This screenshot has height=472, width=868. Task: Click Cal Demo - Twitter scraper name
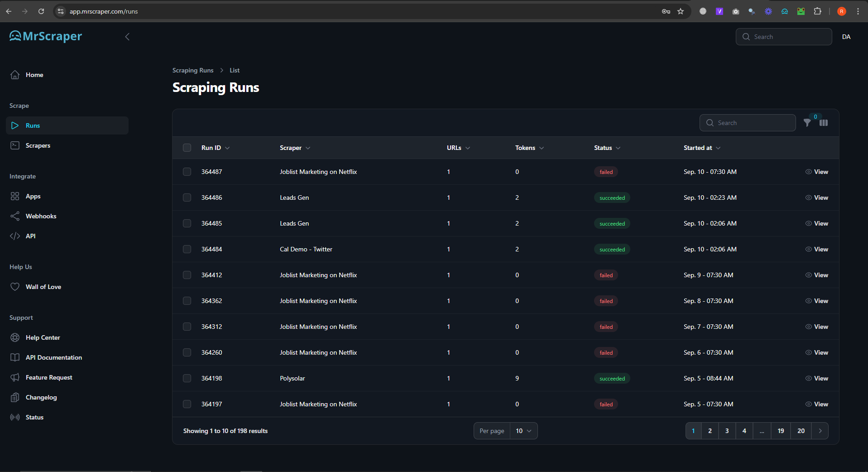click(306, 249)
